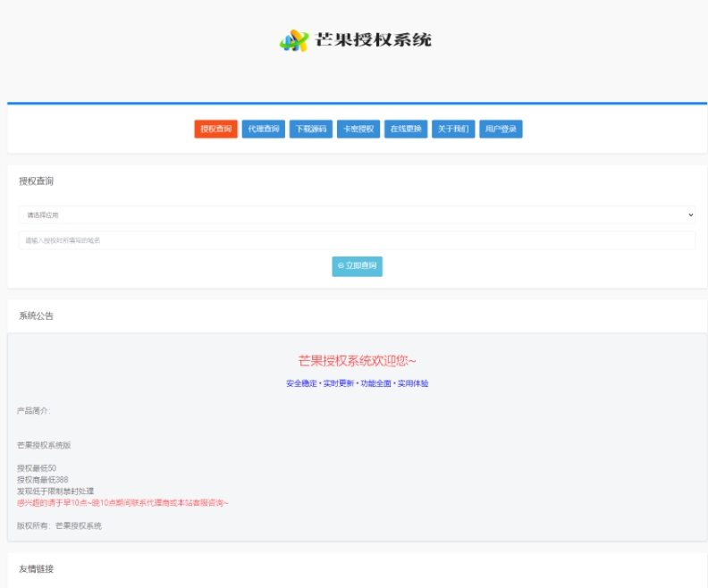This screenshot has width=708, height=588.
Task: Click the 发现低于限制禁封处理 line
Action: pyautogui.click(x=55, y=491)
